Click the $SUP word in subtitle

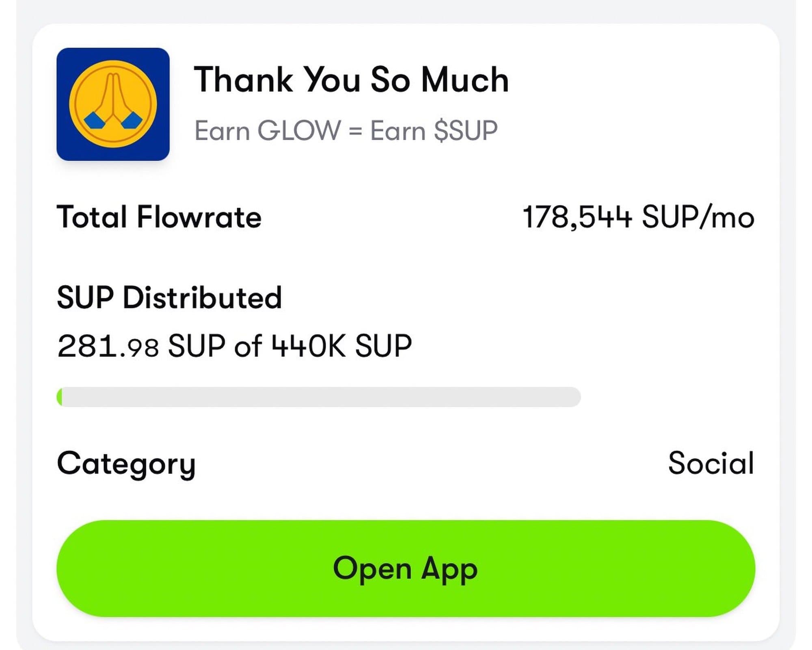(466, 131)
